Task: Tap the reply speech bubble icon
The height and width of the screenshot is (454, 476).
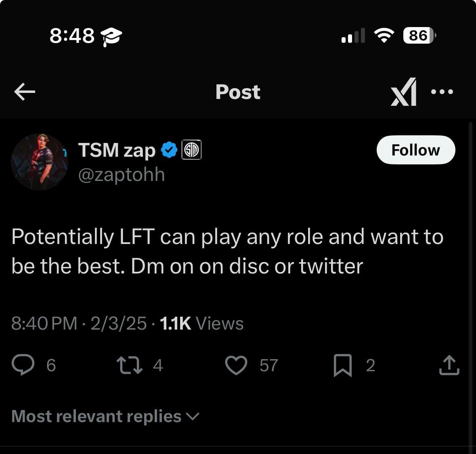Action: [x=23, y=365]
